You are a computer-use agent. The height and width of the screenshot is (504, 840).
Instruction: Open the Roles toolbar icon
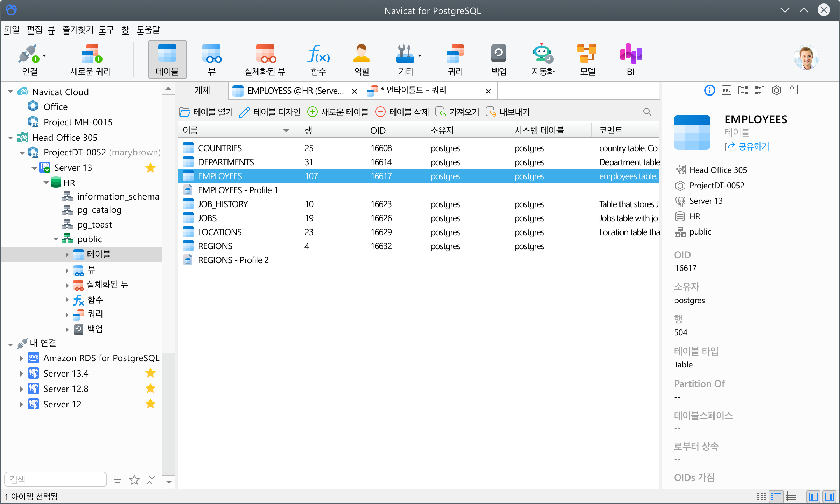(362, 59)
